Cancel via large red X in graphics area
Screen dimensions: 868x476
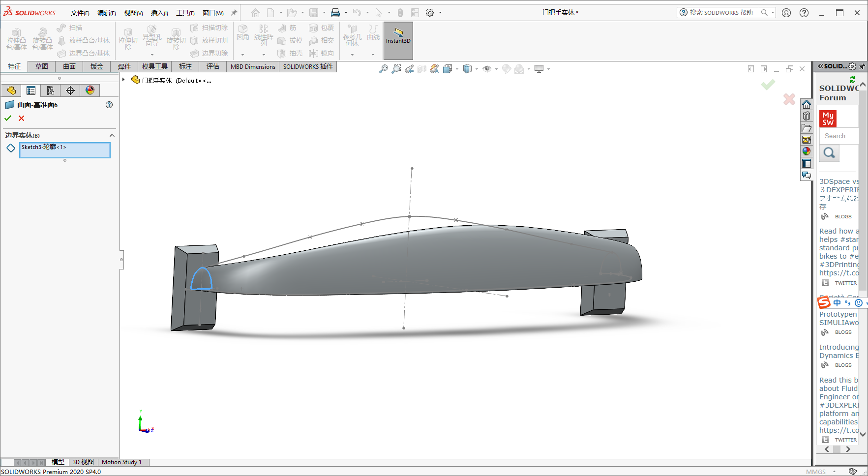pyautogui.click(x=789, y=99)
